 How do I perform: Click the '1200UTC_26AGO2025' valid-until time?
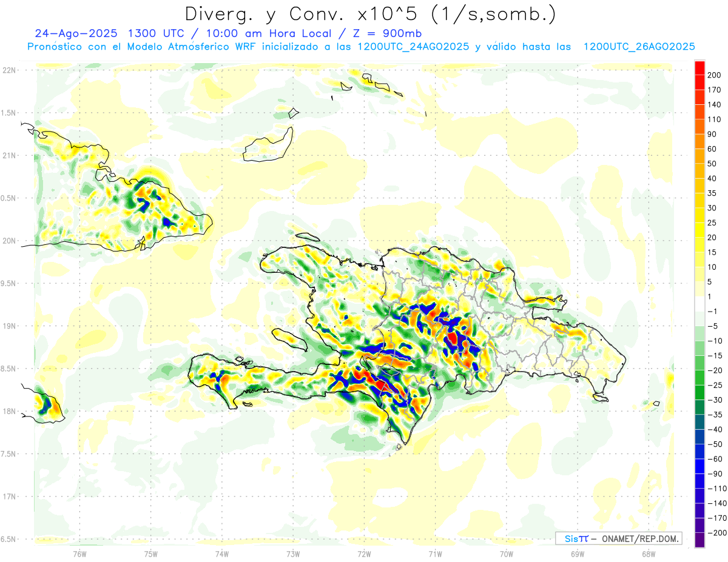pos(639,47)
